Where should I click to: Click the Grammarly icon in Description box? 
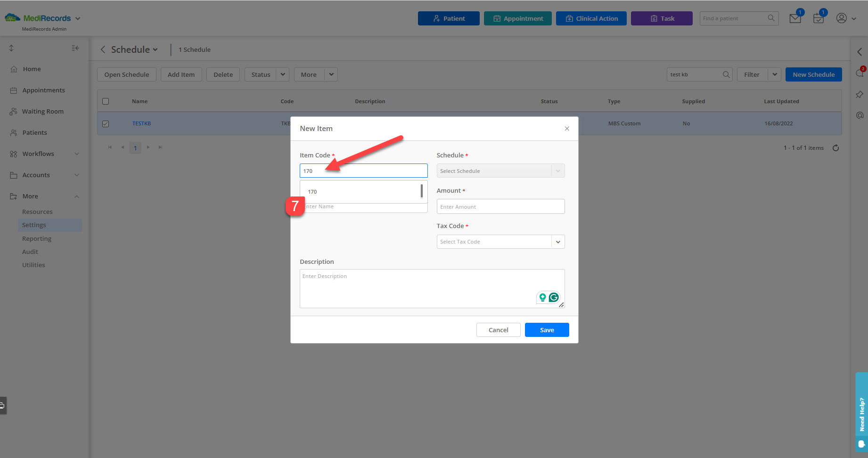click(554, 297)
